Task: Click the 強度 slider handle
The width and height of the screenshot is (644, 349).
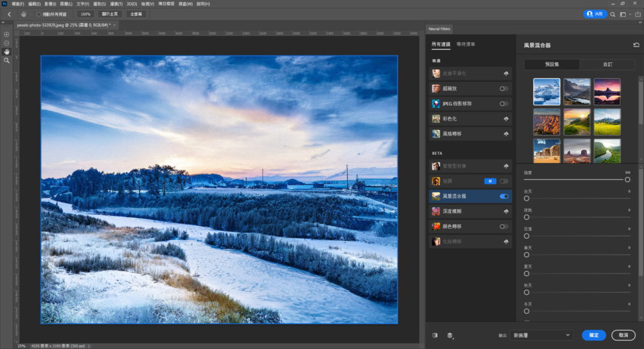Action: (628, 180)
